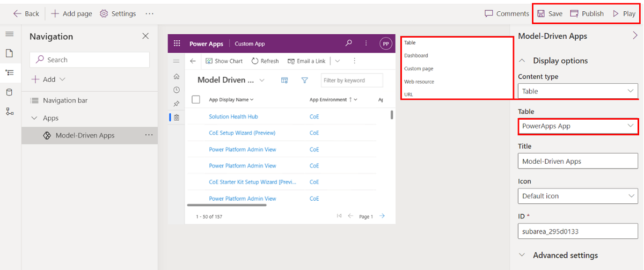The width and height of the screenshot is (644, 270).
Task: Open the top command bar ellipsis menu
Action: pos(150,13)
